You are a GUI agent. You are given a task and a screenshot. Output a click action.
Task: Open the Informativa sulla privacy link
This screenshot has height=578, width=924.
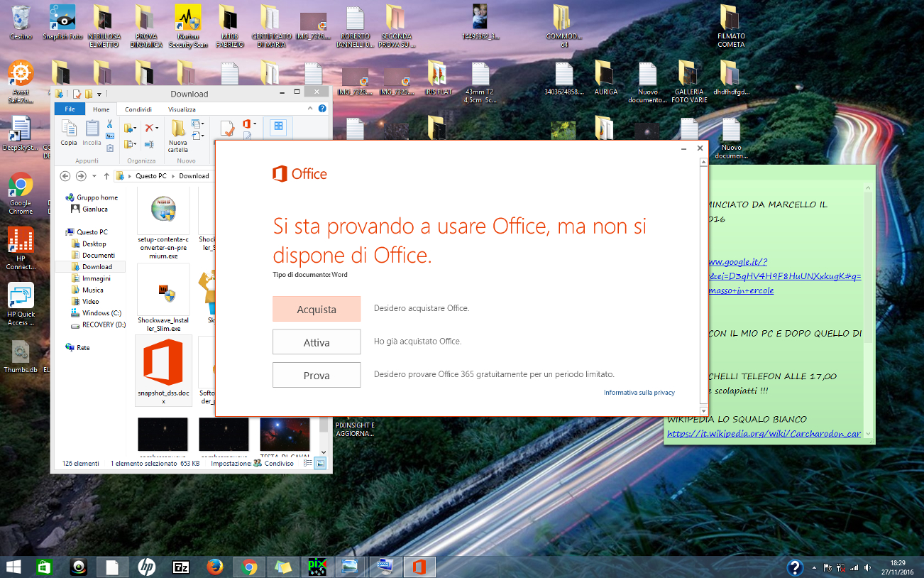click(639, 393)
